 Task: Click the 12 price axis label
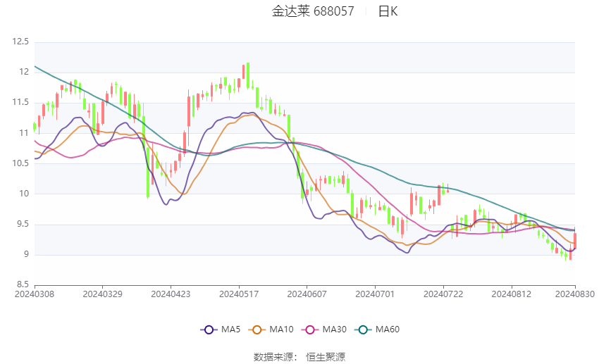pos(24,72)
